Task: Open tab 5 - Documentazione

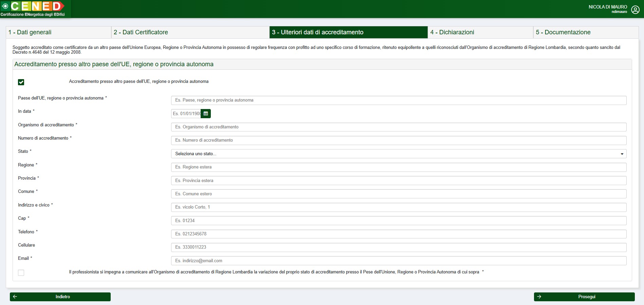Action: click(x=586, y=32)
